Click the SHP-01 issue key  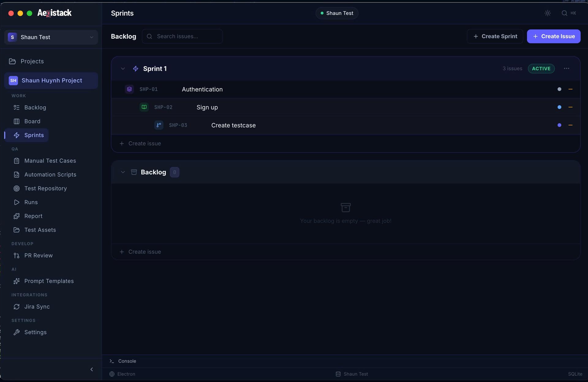click(149, 89)
